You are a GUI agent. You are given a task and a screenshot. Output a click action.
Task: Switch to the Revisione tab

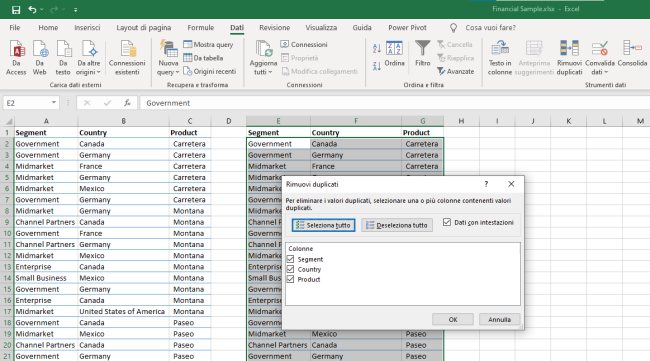click(x=274, y=27)
